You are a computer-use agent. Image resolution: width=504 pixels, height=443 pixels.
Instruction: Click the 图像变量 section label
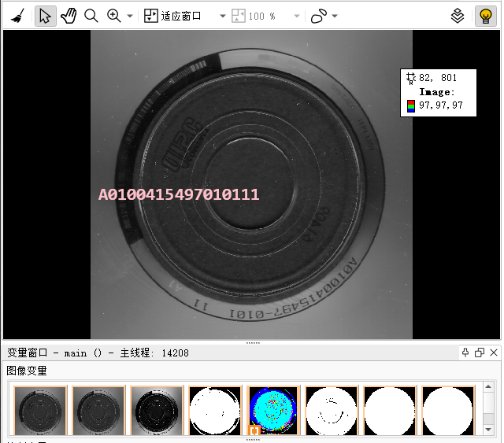pyautogui.click(x=27, y=371)
